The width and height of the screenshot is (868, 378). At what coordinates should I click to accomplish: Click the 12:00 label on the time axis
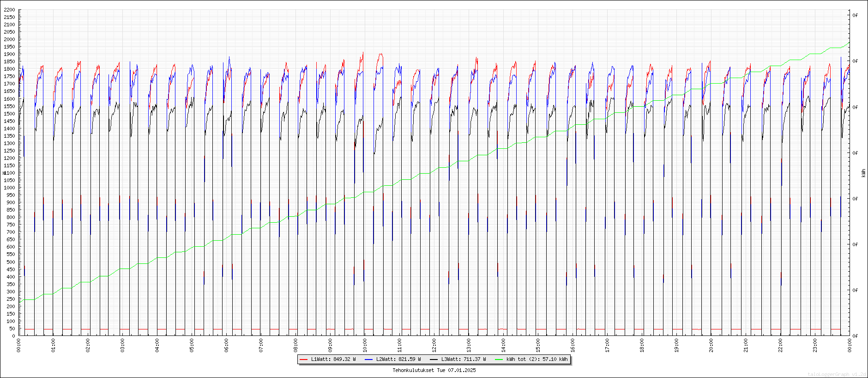pos(434,345)
